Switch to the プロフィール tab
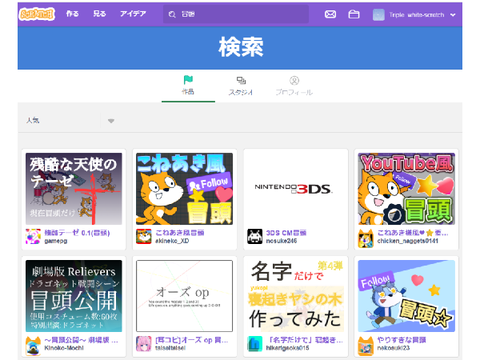 point(294,86)
